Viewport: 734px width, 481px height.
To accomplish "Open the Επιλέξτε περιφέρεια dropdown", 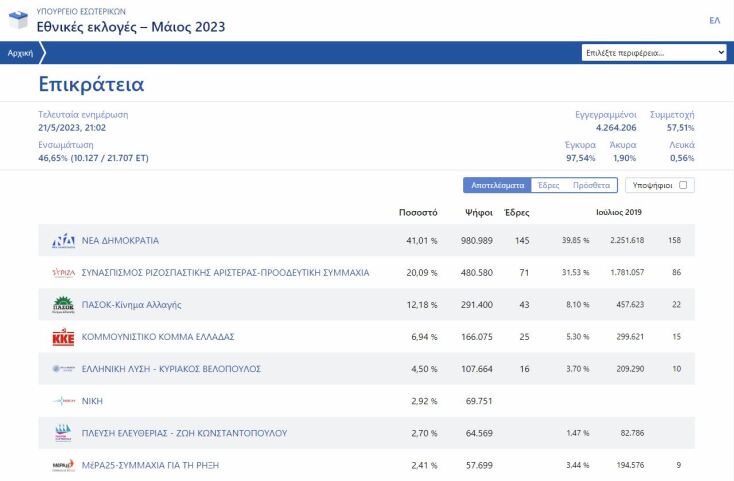I will click(x=654, y=53).
